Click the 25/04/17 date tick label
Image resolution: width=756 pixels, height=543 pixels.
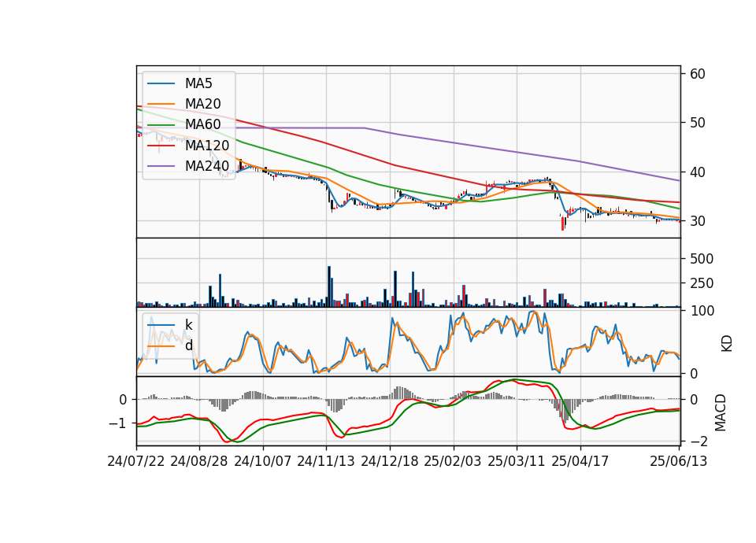coord(580,461)
